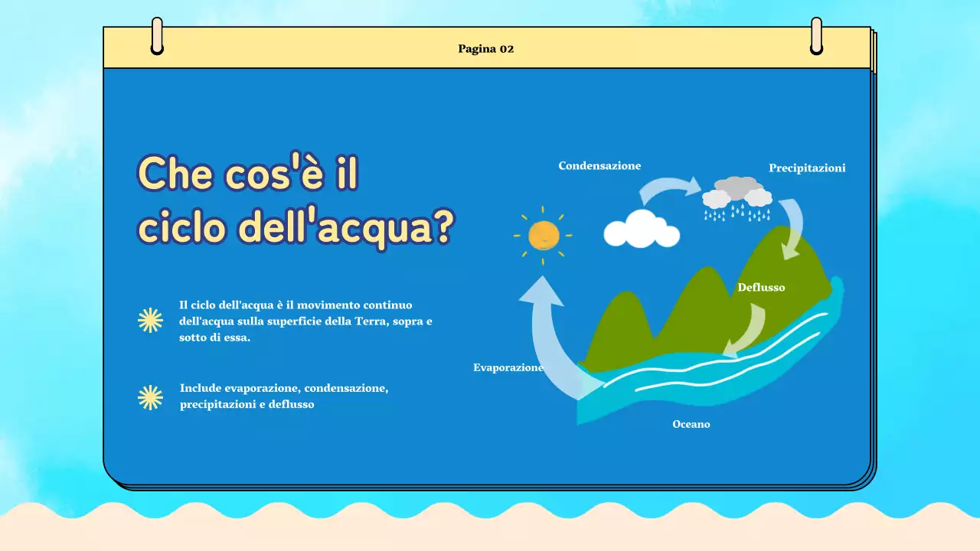The height and width of the screenshot is (551, 980).
Task: Click the left binder clip on the notebook
Action: pyautogui.click(x=158, y=37)
